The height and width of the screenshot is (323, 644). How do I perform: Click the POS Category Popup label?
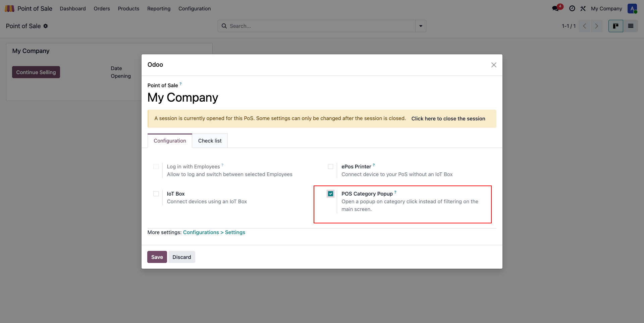367,194
